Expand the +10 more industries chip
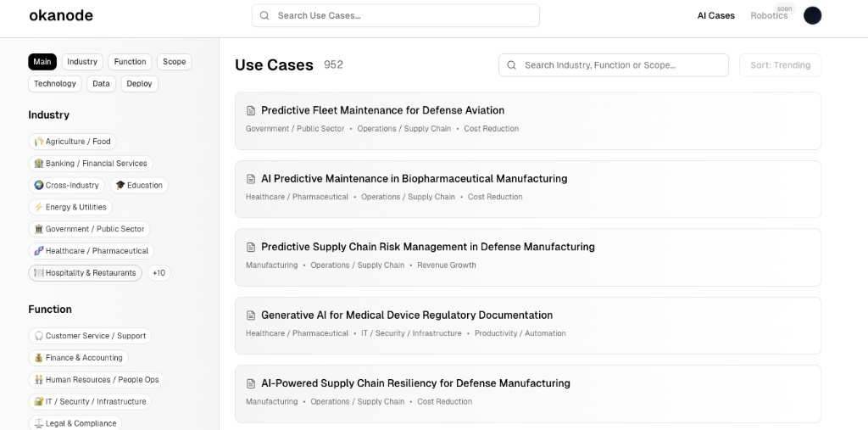This screenshot has width=868, height=430. tap(159, 273)
